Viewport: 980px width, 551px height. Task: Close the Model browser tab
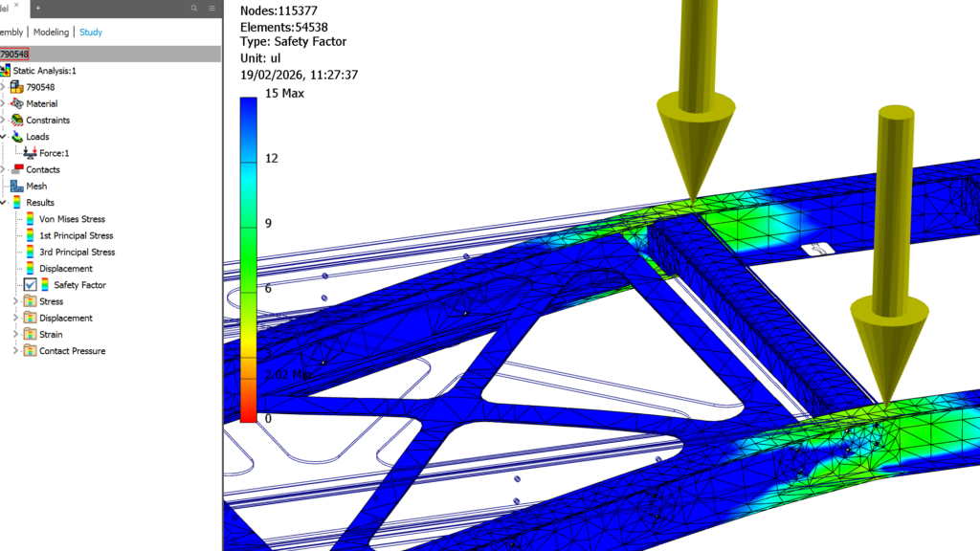(16, 5)
